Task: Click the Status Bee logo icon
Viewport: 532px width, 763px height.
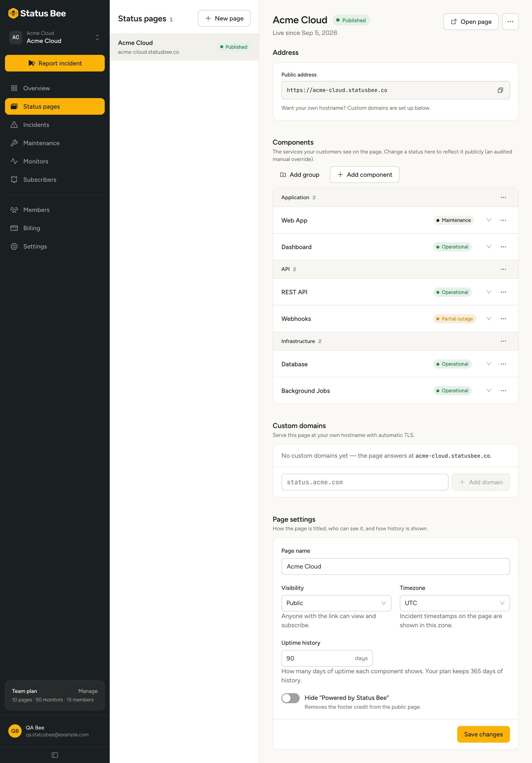Action: (13, 13)
